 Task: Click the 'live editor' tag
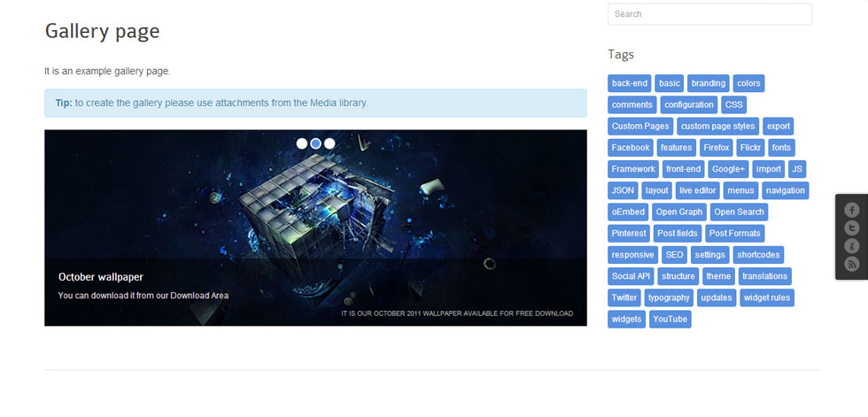coord(698,190)
